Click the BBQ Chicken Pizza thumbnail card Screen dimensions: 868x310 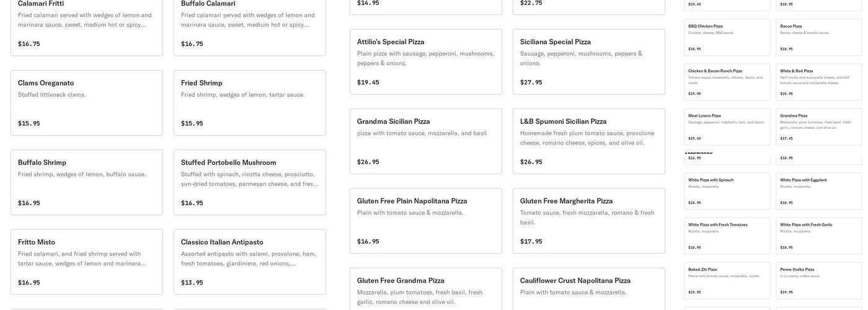tap(727, 37)
